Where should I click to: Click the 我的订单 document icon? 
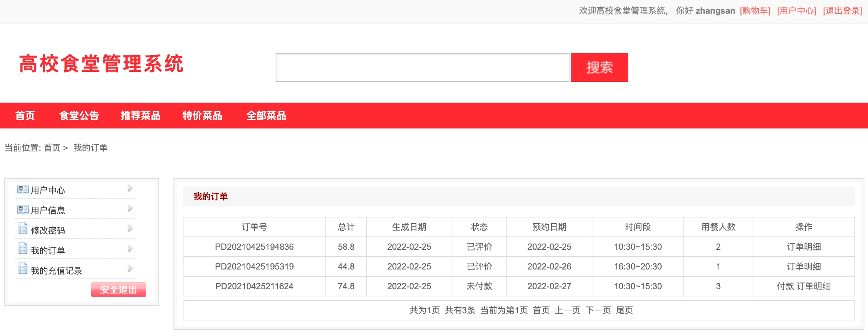tap(22, 249)
